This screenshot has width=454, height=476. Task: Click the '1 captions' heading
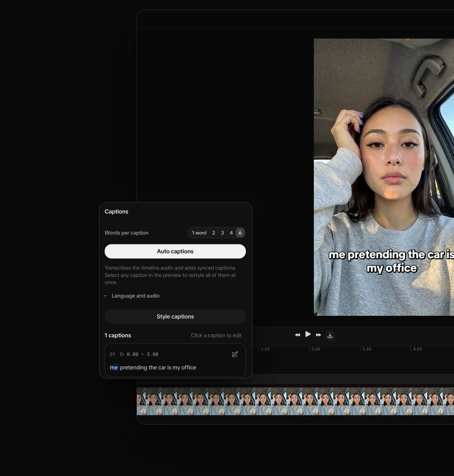pos(118,335)
